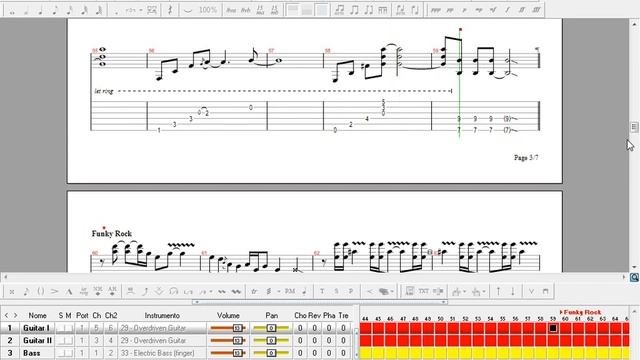Add a grace note effect

click(x=26, y=291)
